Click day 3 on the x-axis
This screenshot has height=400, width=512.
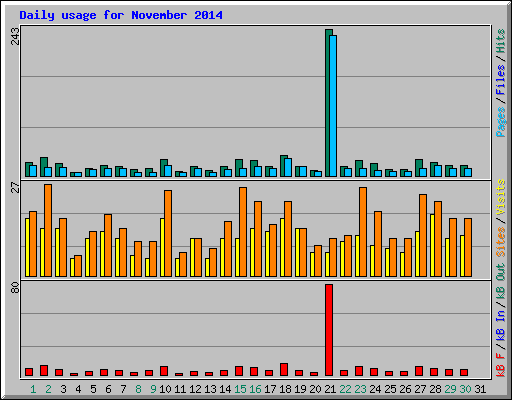(x=63, y=389)
